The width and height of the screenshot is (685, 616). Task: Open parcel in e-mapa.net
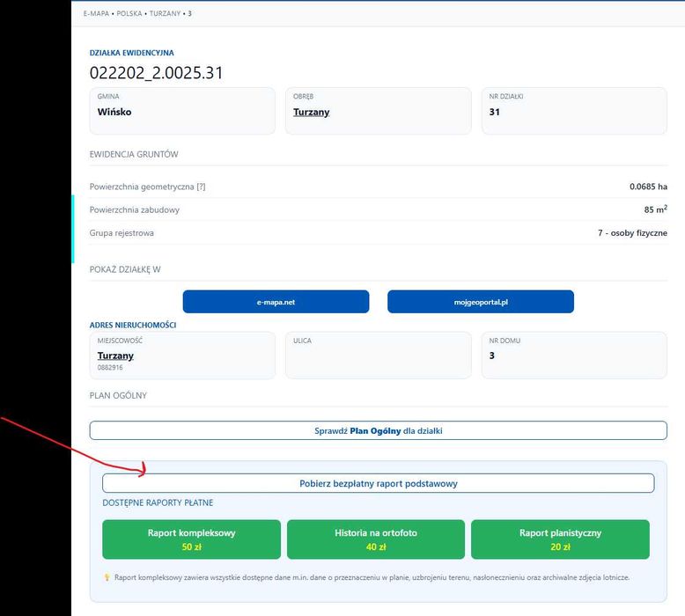pos(276,302)
